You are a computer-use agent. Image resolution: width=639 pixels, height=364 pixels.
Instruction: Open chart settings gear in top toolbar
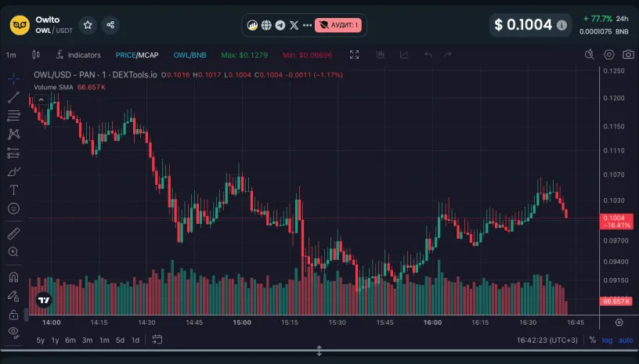click(609, 55)
